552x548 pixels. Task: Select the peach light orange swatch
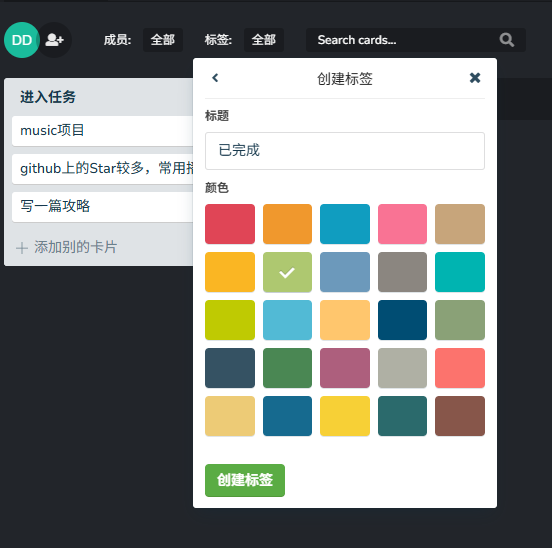(345, 320)
